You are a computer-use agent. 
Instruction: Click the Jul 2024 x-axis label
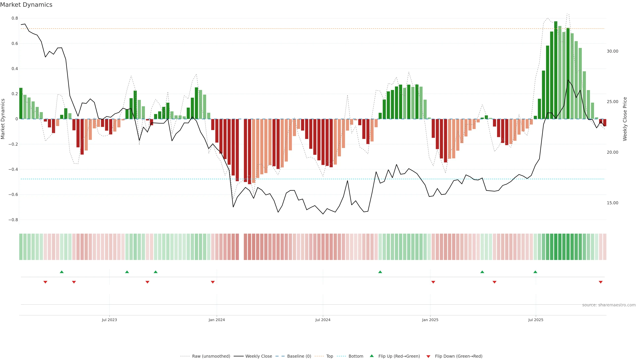pos(323,320)
